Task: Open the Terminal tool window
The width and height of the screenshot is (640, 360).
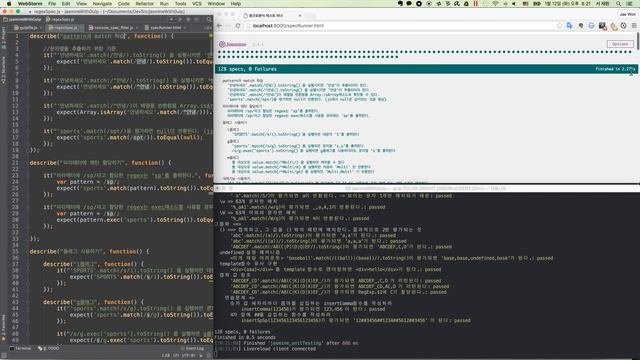Action: tap(20, 349)
